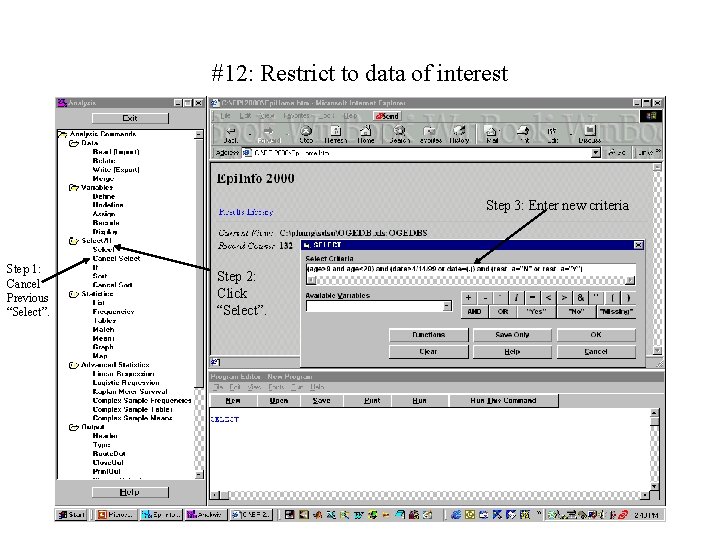Click the Mail icon in browser toolbar
The width and height of the screenshot is (720, 540).
click(492, 135)
